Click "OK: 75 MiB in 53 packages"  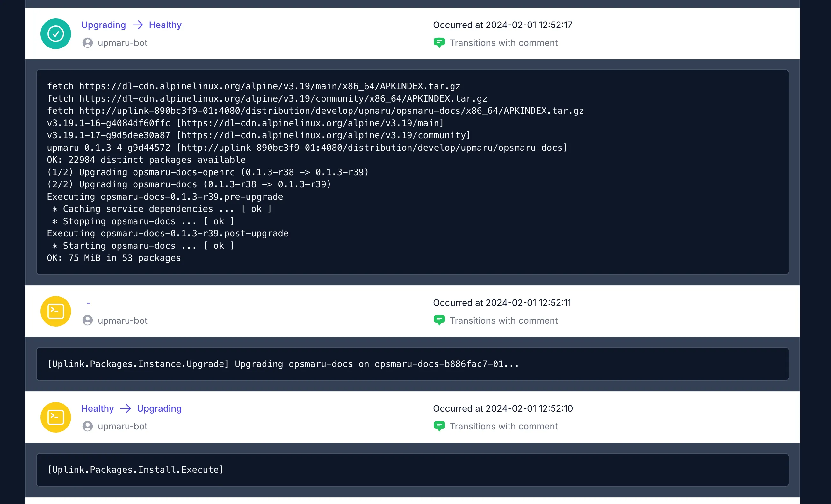click(x=114, y=258)
